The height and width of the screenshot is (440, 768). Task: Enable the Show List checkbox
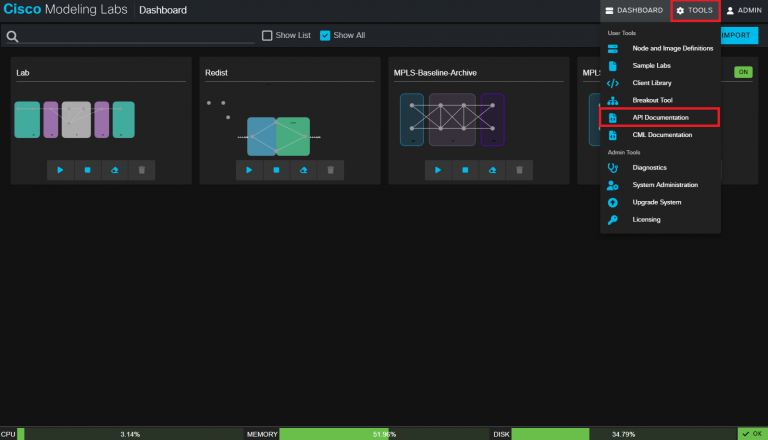(267, 35)
